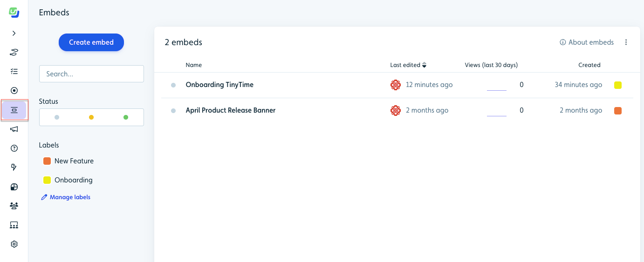644x262 pixels.
Task: Open the Launchers target icon in sidebar
Action: click(14, 91)
